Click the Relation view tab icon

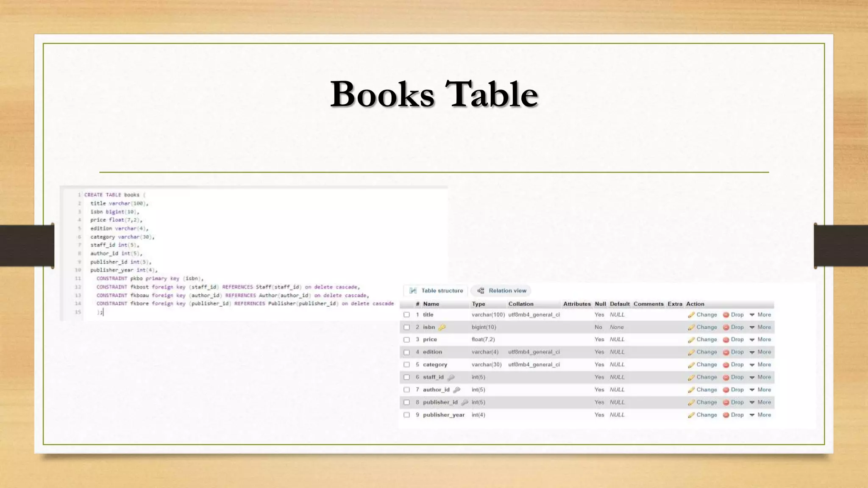481,291
